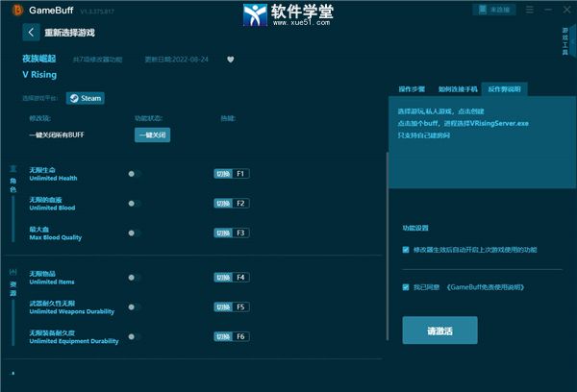Click the large activate button
The width and height of the screenshot is (577, 392).
[x=439, y=331]
